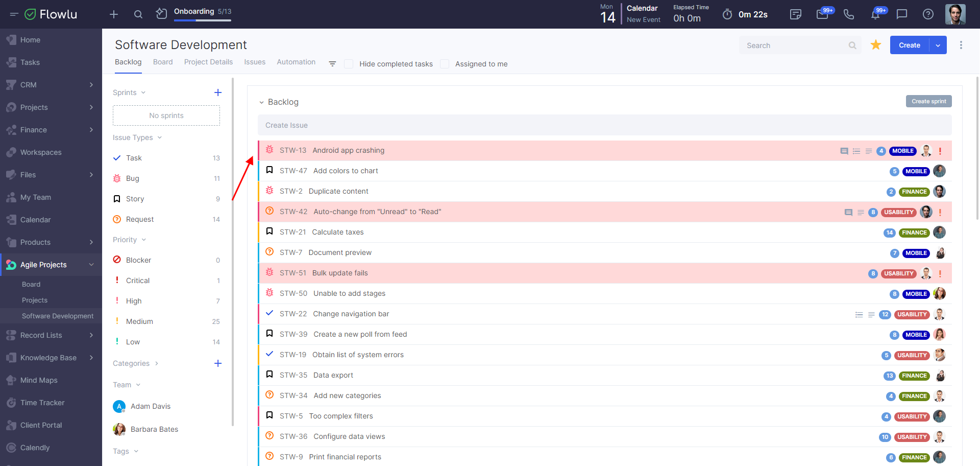The height and width of the screenshot is (466, 980).
Task: Click bug icon on STW-51 row
Action: click(269, 272)
